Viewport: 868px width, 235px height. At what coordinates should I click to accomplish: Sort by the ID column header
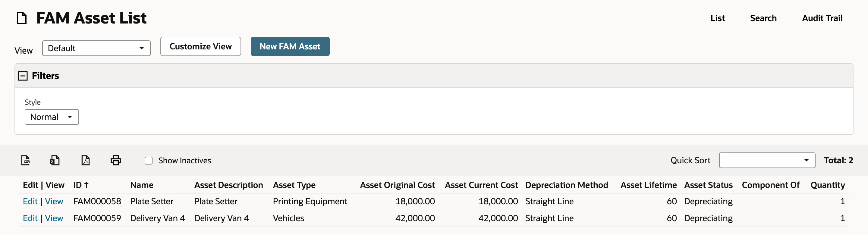(81, 185)
